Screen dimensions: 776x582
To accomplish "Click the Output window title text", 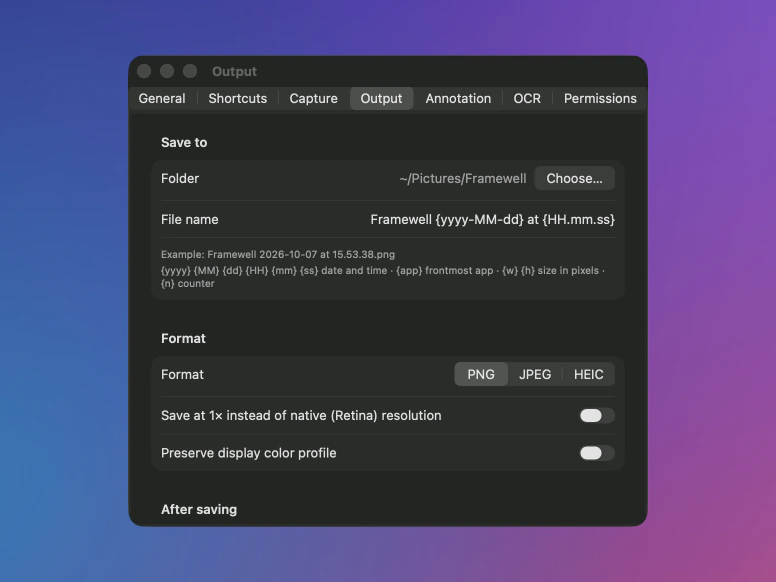I will point(235,71).
